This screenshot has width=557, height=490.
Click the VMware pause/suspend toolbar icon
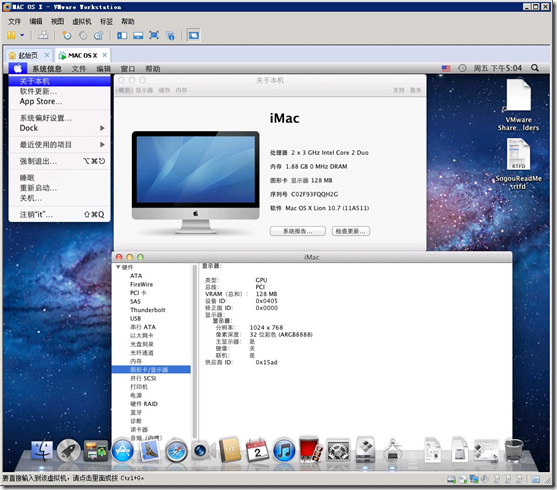(11, 35)
